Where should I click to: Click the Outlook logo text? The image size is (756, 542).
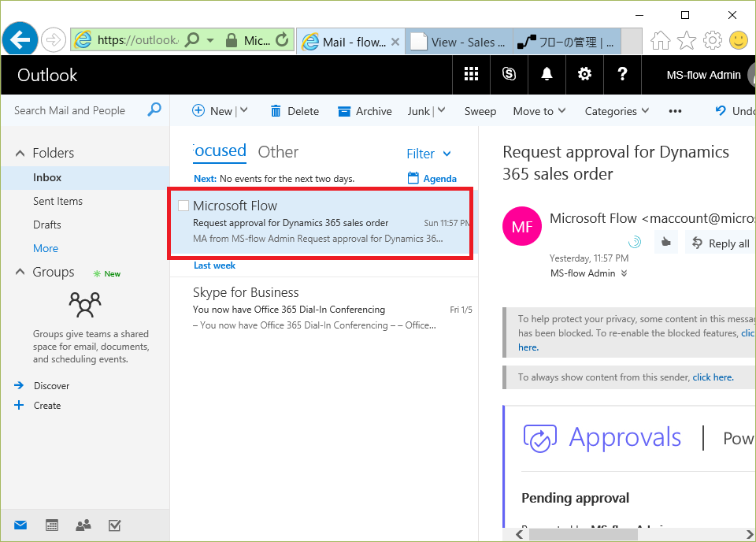click(x=47, y=75)
